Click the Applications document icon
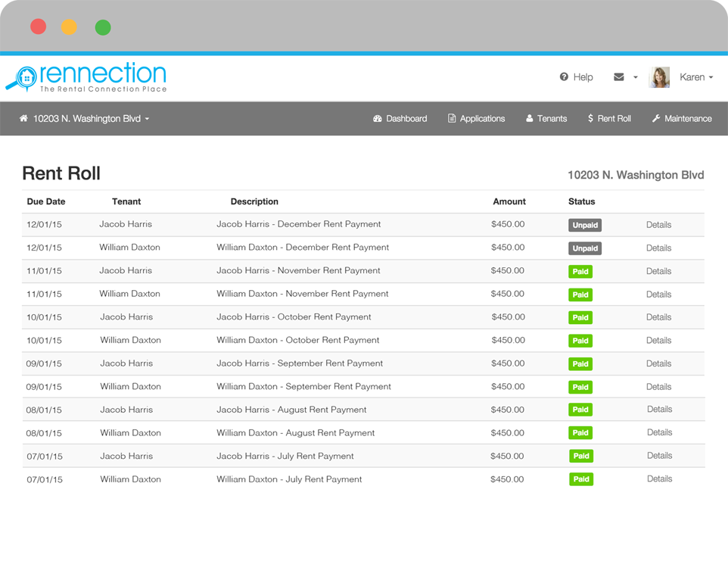Image resolution: width=728 pixels, height=583 pixels. point(452,119)
